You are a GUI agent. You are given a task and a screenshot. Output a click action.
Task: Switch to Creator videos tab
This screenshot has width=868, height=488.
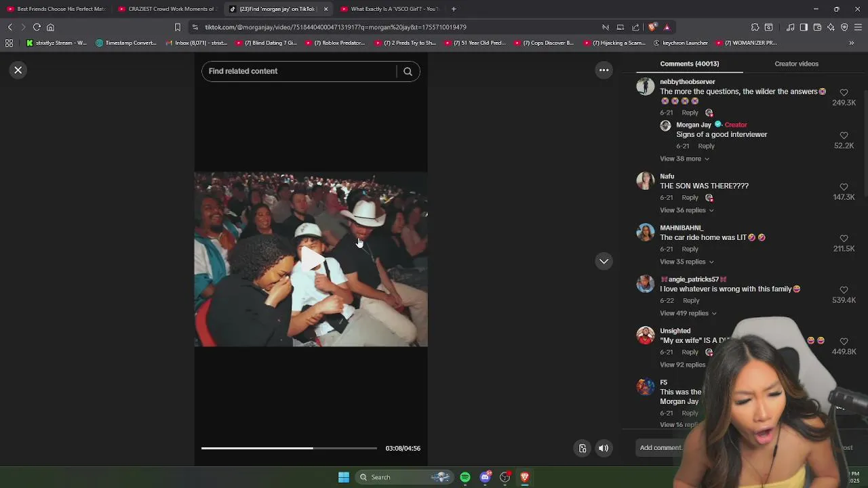tap(796, 64)
